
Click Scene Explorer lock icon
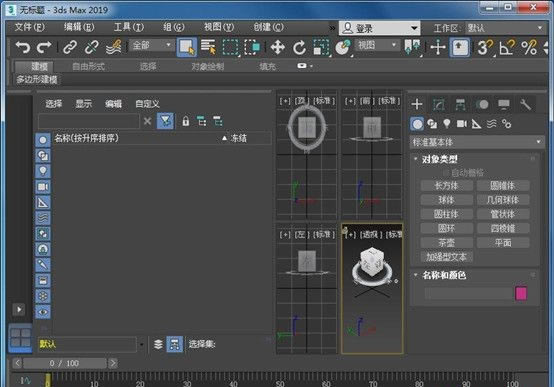(x=185, y=121)
